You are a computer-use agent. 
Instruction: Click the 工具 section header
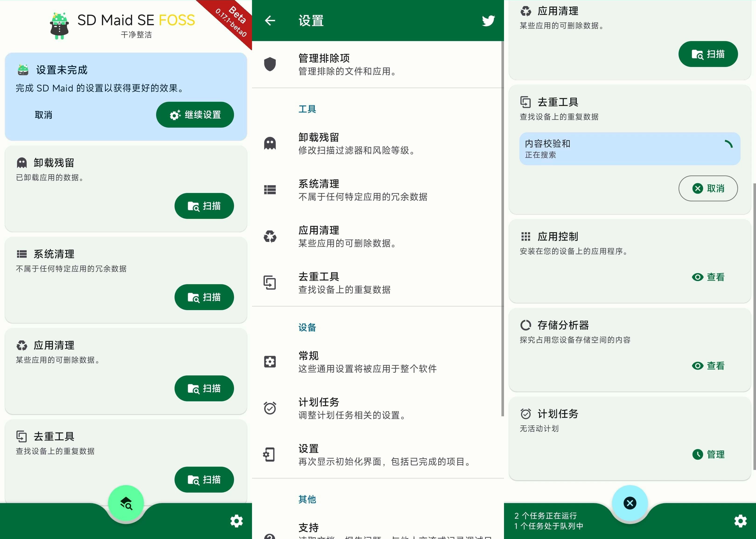click(x=307, y=109)
